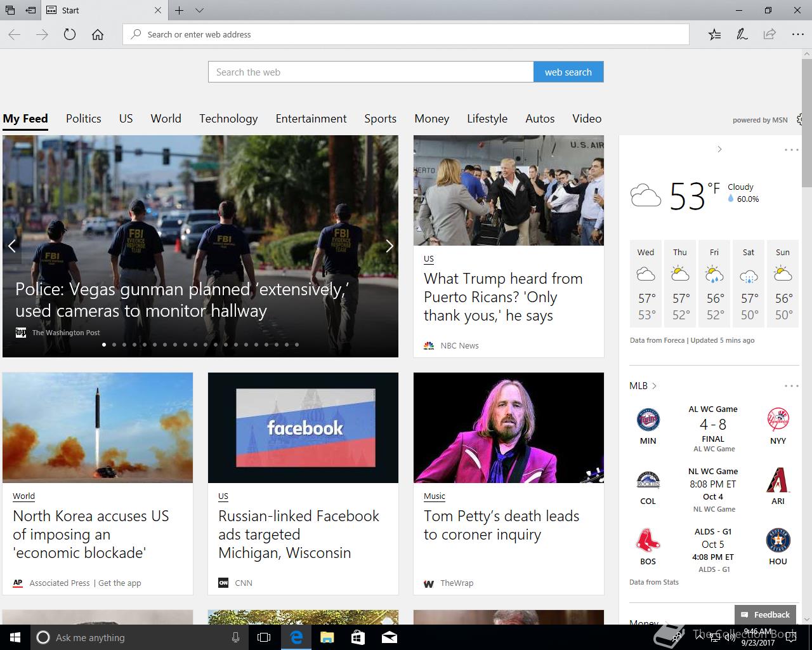Go to previous carousel slide
The width and height of the screenshot is (812, 650).
click(x=11, y=246)
